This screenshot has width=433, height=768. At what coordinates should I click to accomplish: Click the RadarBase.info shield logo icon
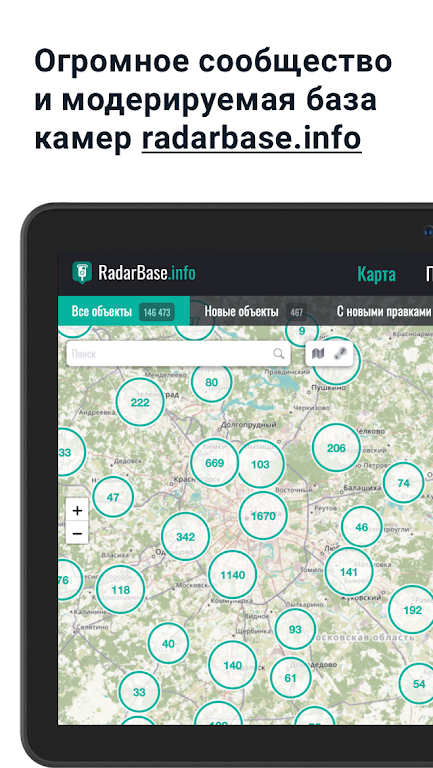tap(82, 273)
